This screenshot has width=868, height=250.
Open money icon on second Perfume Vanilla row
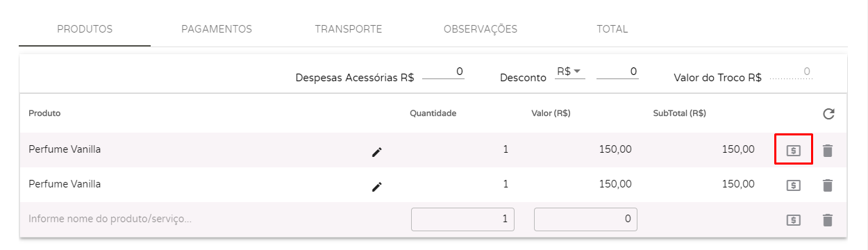pos(794,185)
